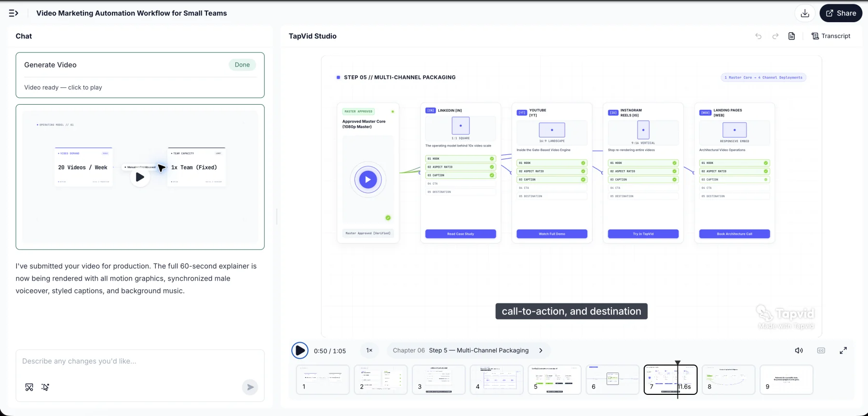Select scene thumbnail 9
Screen dimensions: 868x416
(787, 379)
